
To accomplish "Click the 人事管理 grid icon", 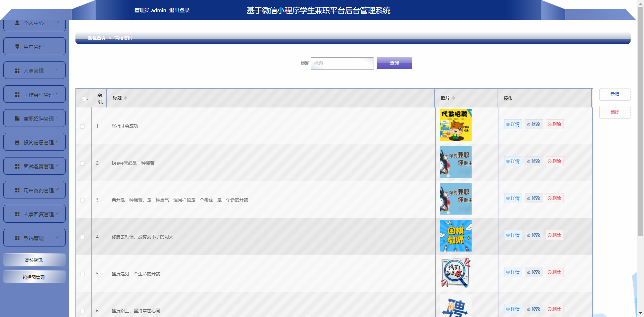I will 17,71.
